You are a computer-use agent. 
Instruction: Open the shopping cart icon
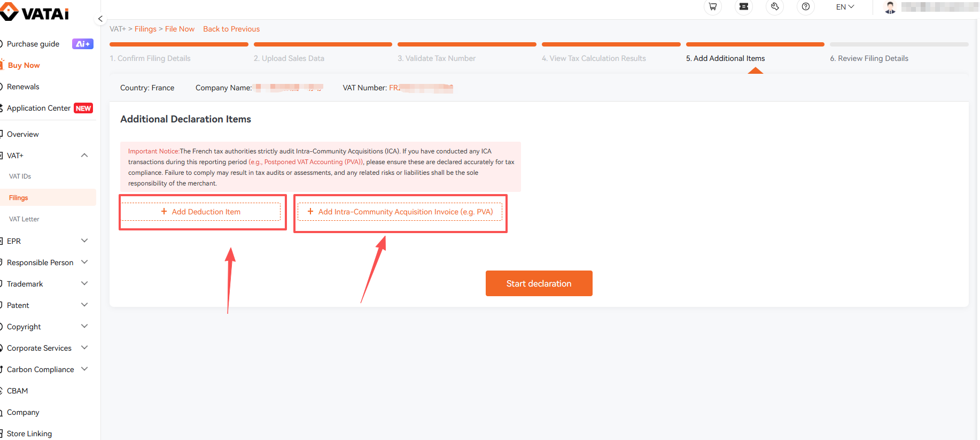pyautogui.click(x=713, y=7)
